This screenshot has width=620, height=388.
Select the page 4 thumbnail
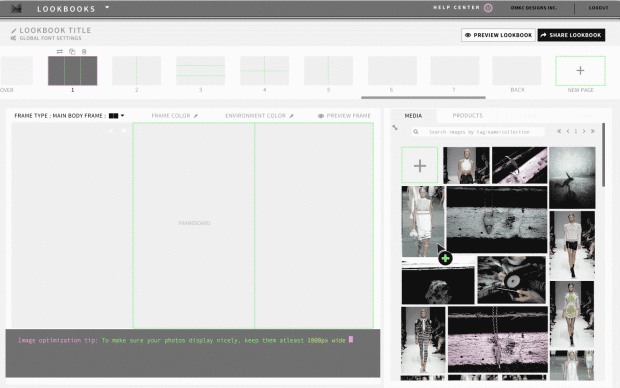(x=265, y=70)
